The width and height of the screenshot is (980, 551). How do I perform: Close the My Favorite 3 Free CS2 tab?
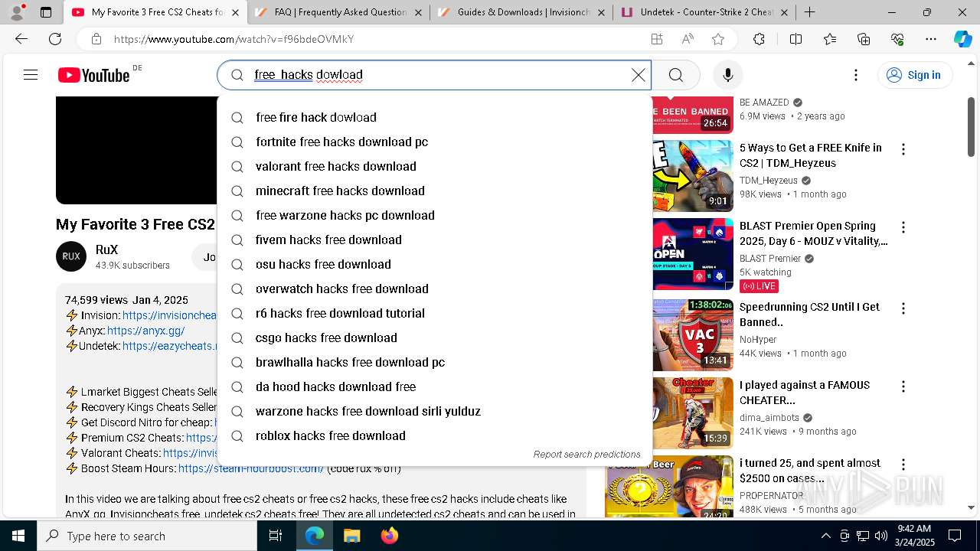point(235,12)
